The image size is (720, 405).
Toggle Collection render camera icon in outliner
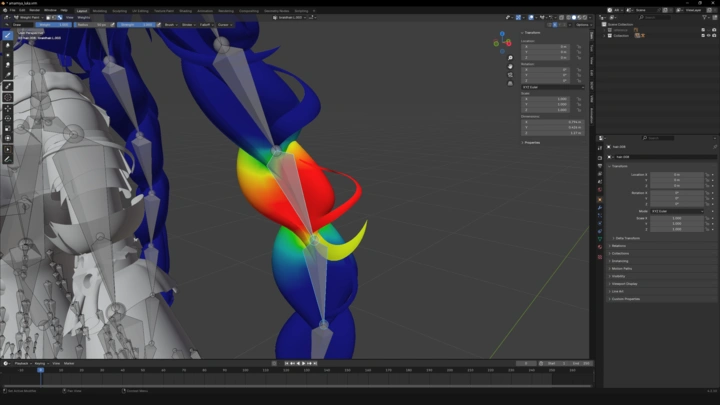(714, 35)
